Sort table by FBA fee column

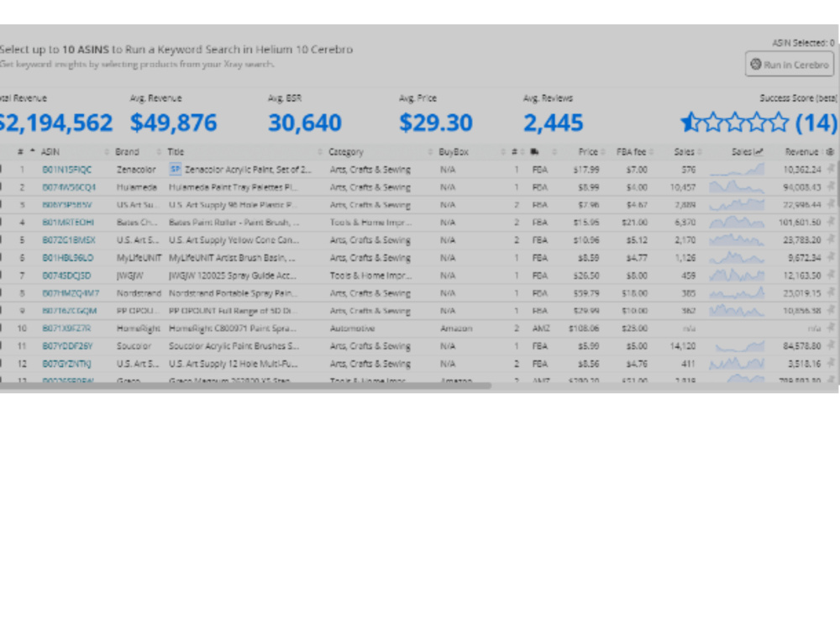(631, 152)
